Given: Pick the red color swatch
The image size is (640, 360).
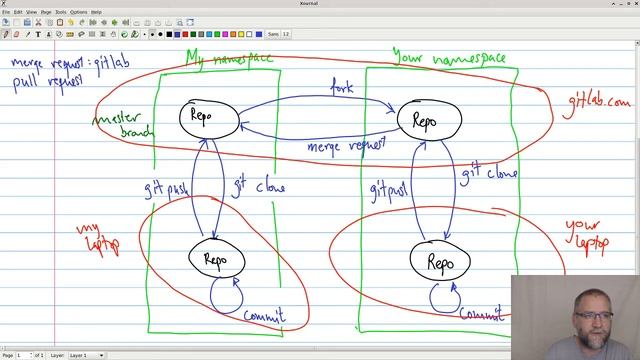Looking at the screenshot, I should pyautogui.click(x=185, y=34).
